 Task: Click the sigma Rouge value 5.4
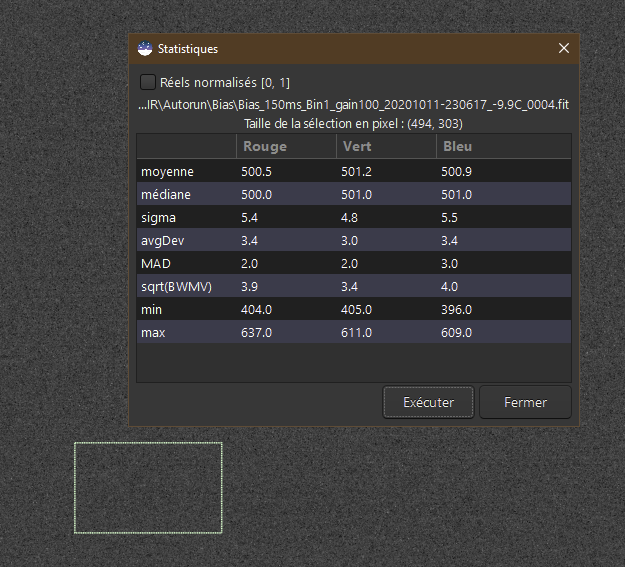[x=249, y=218]
